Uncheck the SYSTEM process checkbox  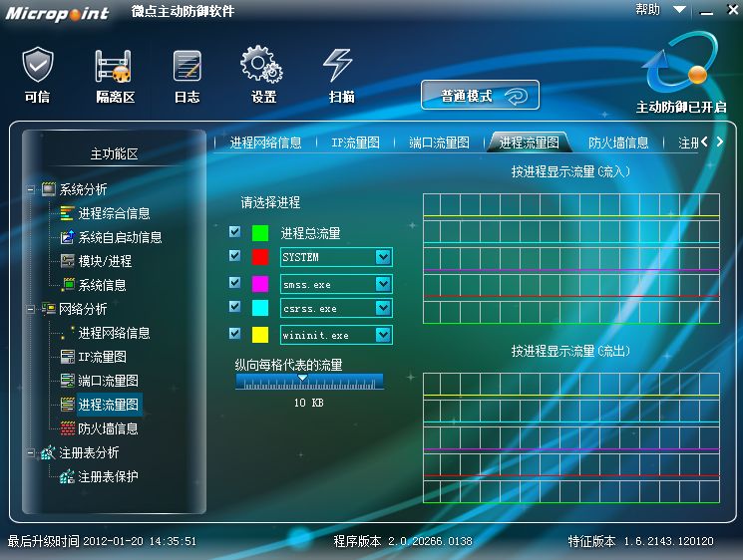click(x=234, y=256)
